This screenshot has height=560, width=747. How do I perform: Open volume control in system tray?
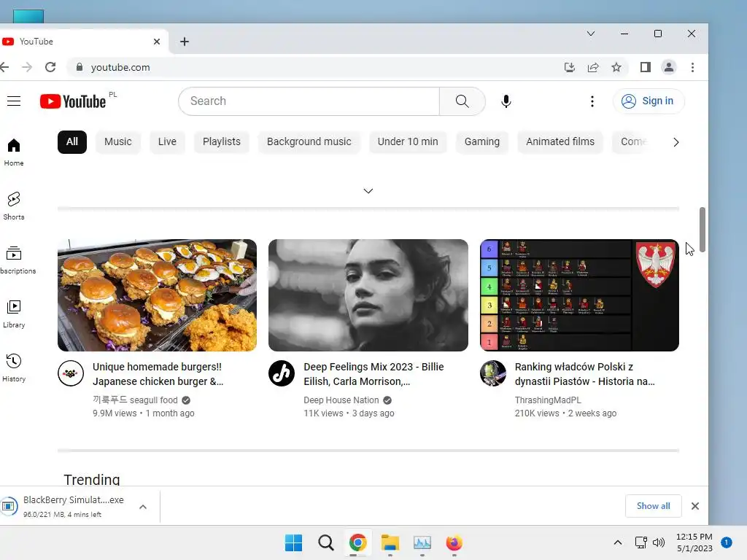659,542
